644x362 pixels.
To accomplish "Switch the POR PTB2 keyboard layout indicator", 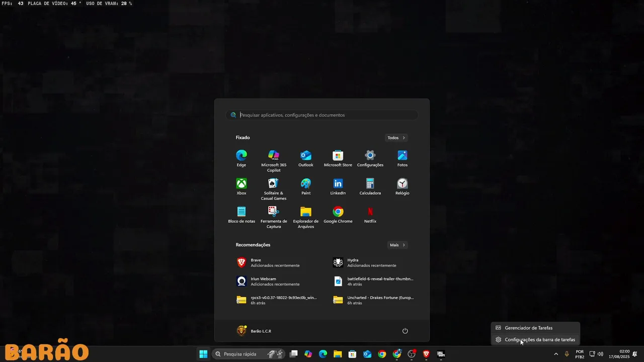I will (x=580, y=354).
